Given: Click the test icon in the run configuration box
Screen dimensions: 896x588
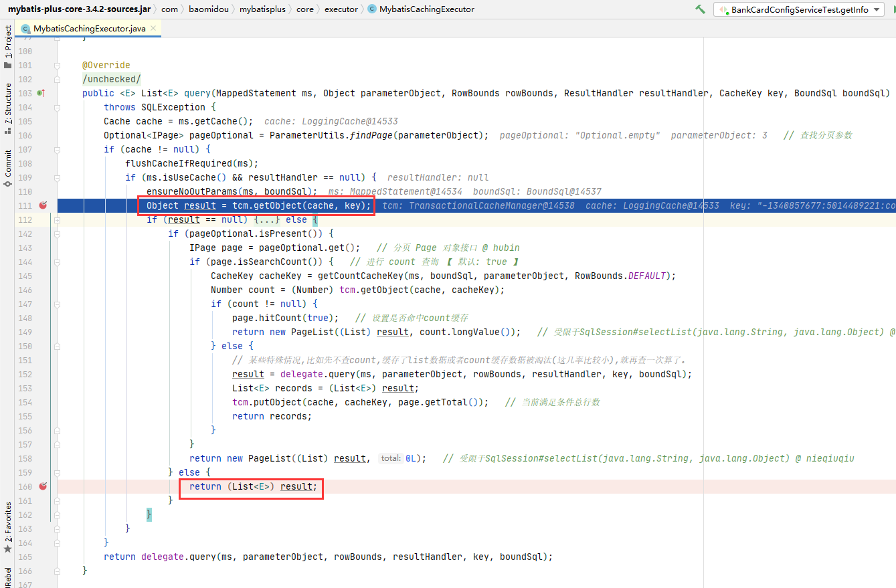Looking at the screenshot, I should point(723,9).
